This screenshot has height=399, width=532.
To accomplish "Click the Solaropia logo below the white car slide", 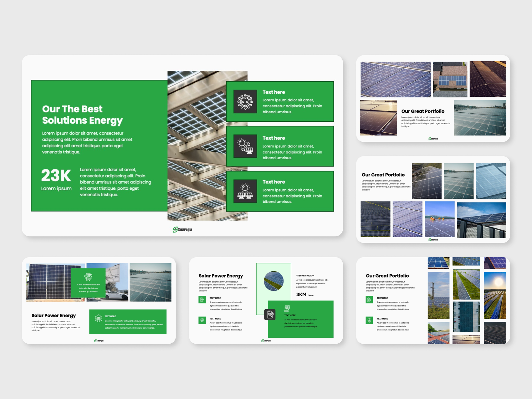I will pyautogui.click(x=99, y=341).
